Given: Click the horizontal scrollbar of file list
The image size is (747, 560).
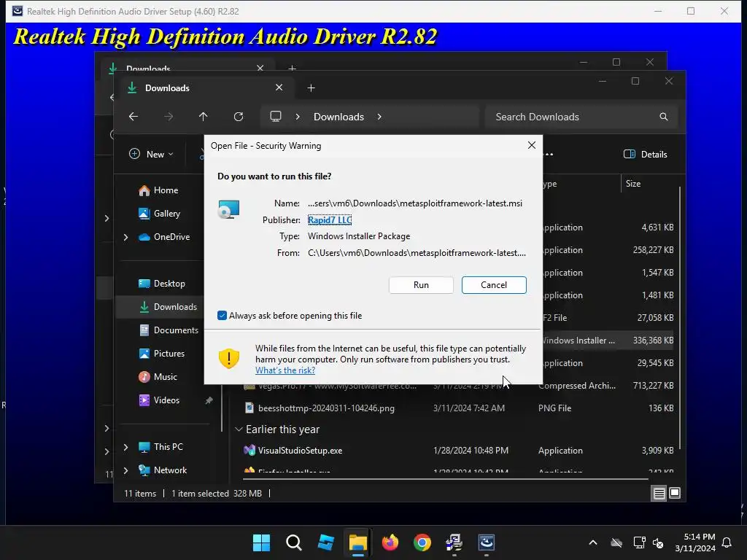Looking at the screenshot, I should click(446, 478).
